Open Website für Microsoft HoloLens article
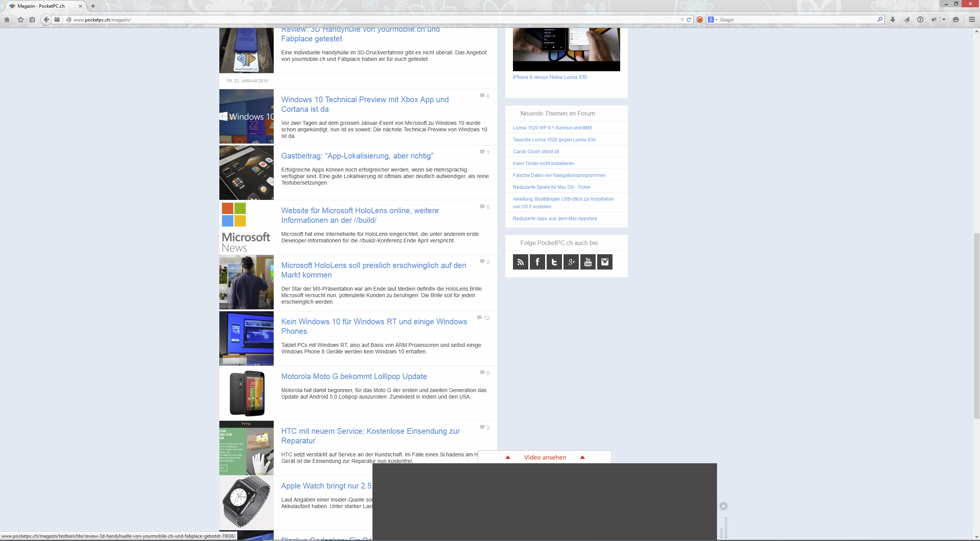 [360, 215]
